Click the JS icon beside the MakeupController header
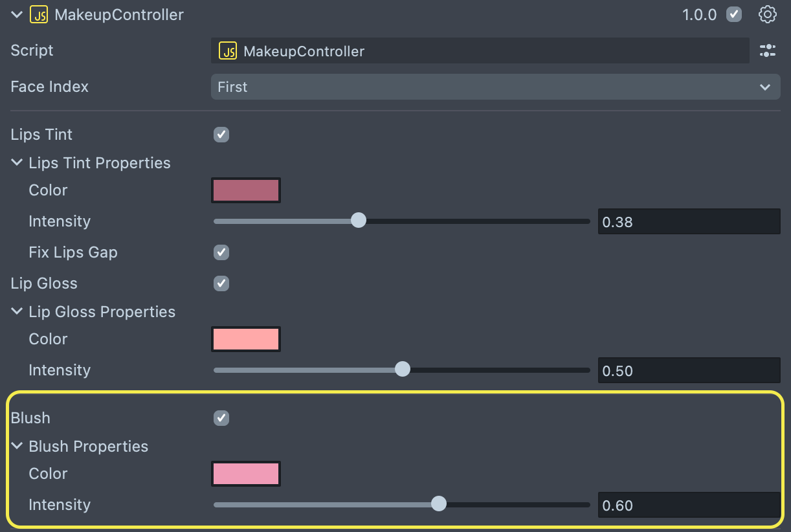The height and width of the screenshot is (532, 791). [x=39, y=14]
